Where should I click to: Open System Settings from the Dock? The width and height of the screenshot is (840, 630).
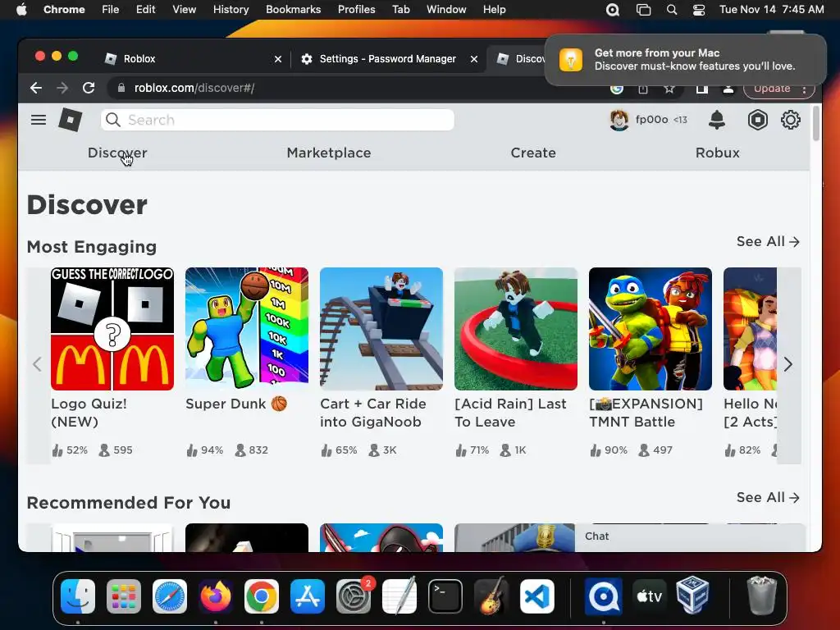(354, 596)
